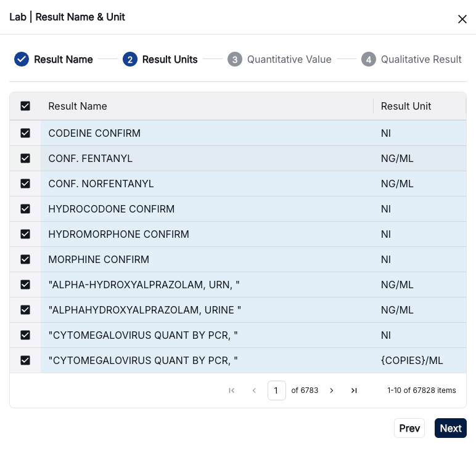This screenshot has width=476, height=449.
Task: Click the Next button
Action: pyautogui.click(x=451, y=428)
